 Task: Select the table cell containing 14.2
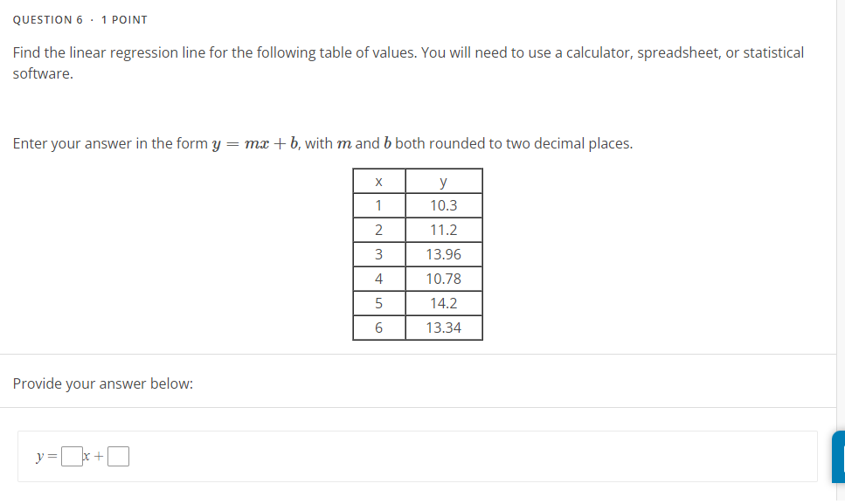pyautogui.click(x=443, y=302)
